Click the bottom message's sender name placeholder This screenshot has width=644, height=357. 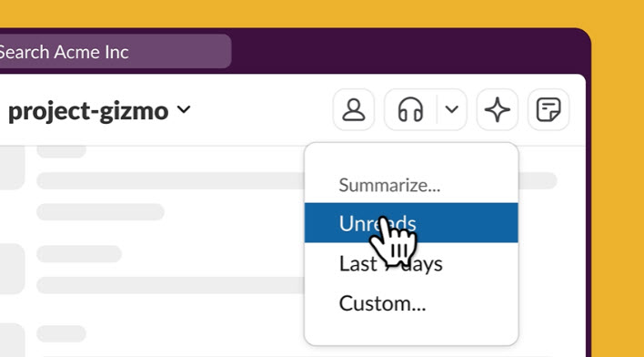point(62,333)
